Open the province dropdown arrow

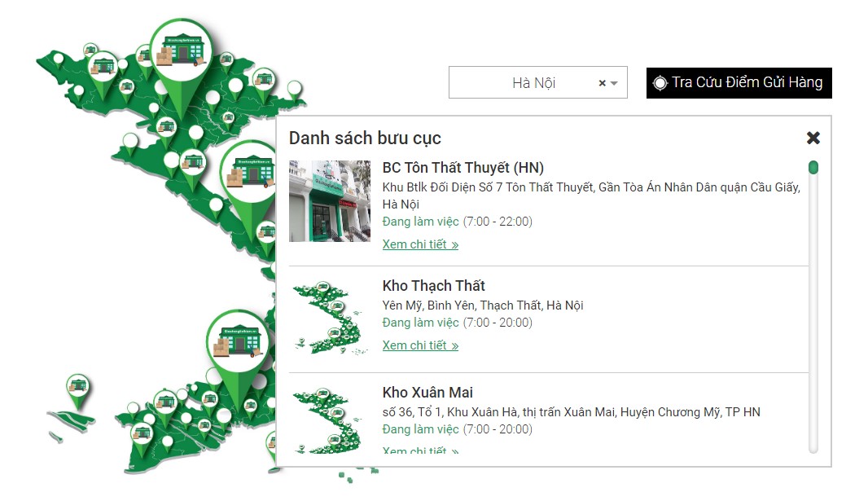(614, 84)
